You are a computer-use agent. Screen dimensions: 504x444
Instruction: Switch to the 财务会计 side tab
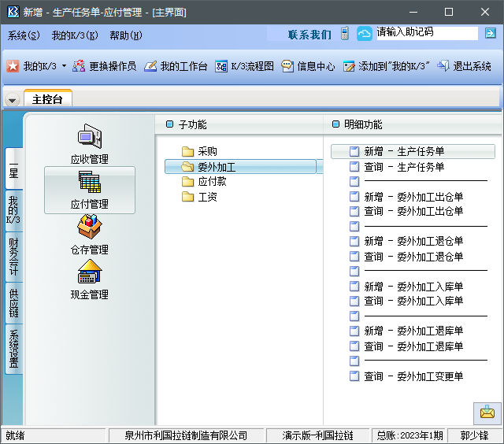[13, 257]
